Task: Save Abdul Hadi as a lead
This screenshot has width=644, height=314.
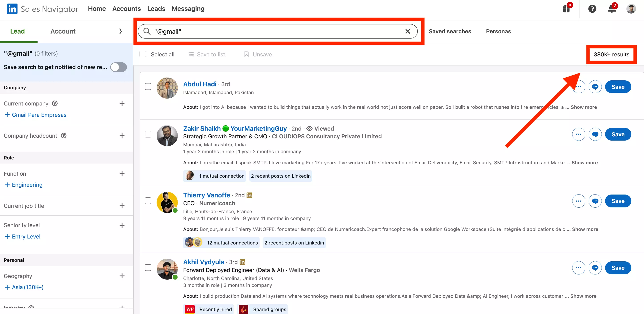Action: click(x=618, y=87)
